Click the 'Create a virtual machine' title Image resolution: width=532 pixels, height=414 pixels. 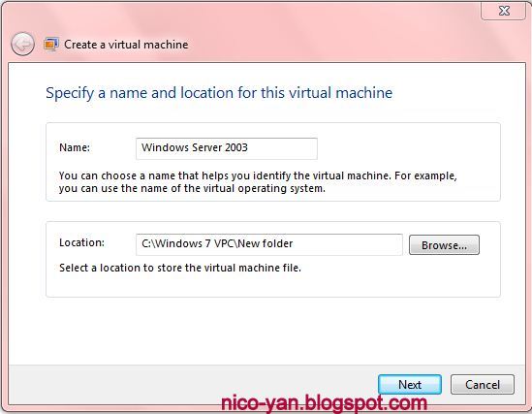(x=126, y=45)
